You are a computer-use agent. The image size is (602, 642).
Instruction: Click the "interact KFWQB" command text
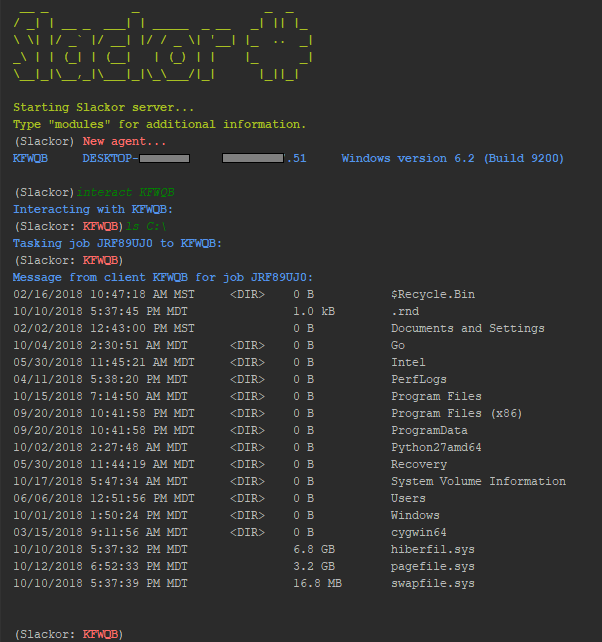pyautogui.click(x=125, y=192)
